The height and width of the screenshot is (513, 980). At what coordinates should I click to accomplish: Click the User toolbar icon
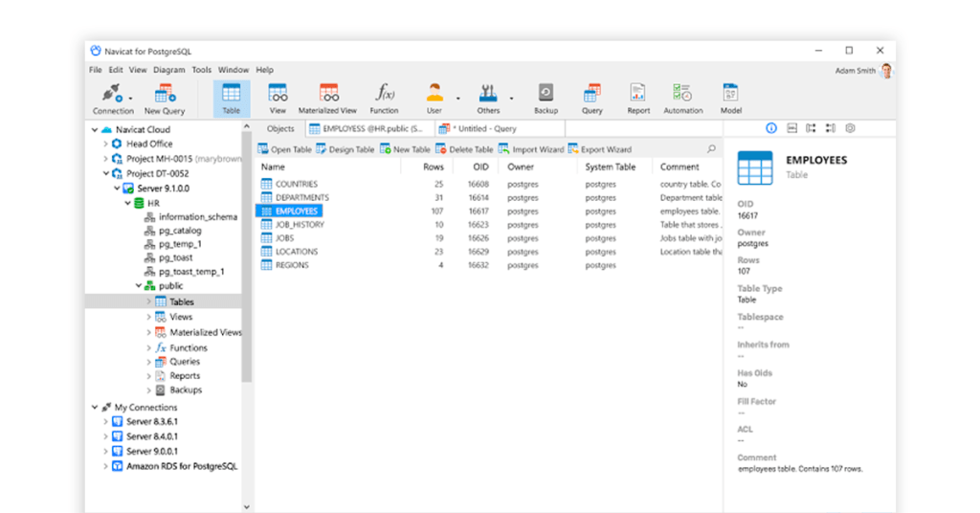click(x=434, y=99)
